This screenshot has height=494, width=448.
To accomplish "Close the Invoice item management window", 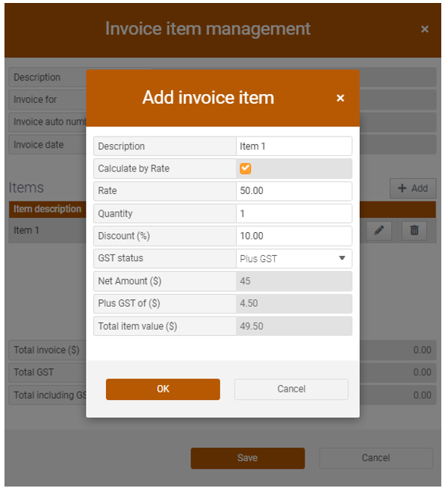I will [x=425, y=29].
